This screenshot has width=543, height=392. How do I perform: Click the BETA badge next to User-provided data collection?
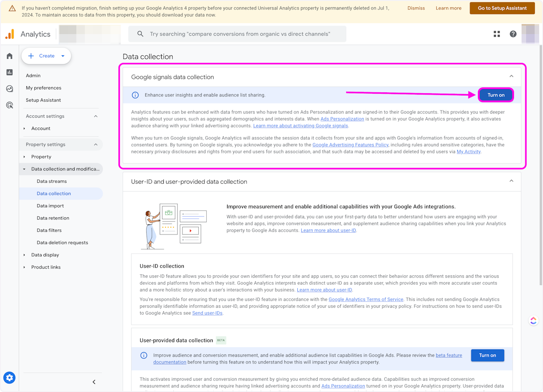point(221,340)
